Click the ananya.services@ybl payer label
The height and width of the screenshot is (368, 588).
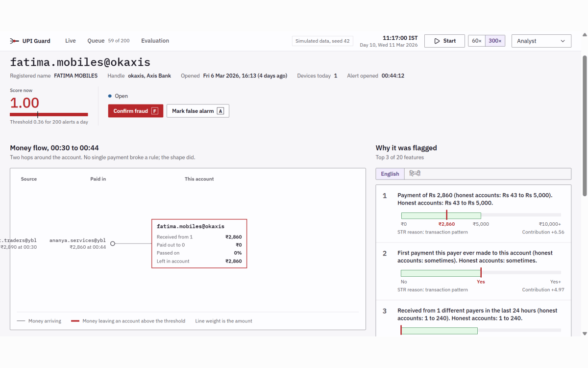(x=77, y=240)
